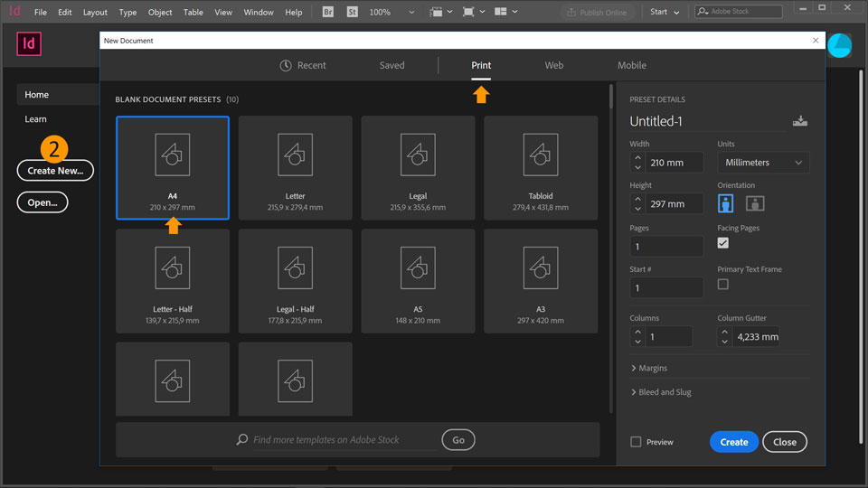Select Portrait orientation

click(x=725, y=203)
